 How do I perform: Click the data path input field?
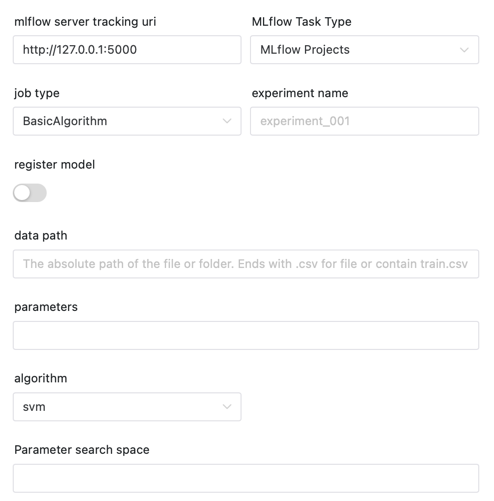pos(246,264)
